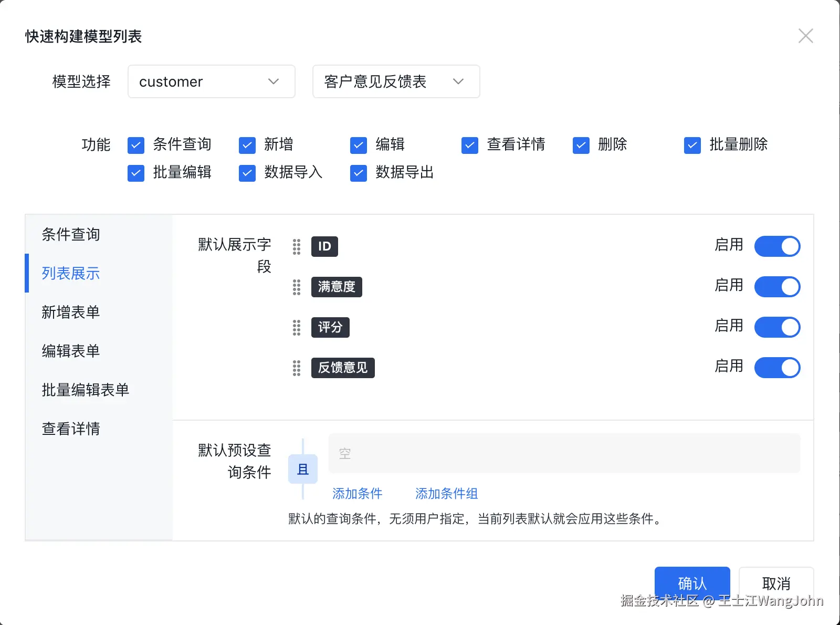Viewport: 840px width, 625px height.
Task: Turn off 启用 switch for 评分
Action: (778, 327)
